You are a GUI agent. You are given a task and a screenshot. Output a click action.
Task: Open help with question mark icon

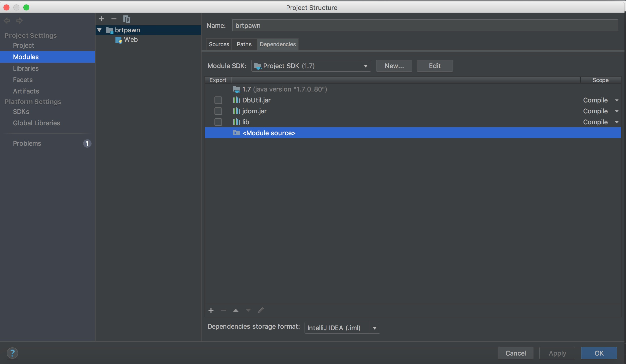pyautogui.click(x=12, y=353)
